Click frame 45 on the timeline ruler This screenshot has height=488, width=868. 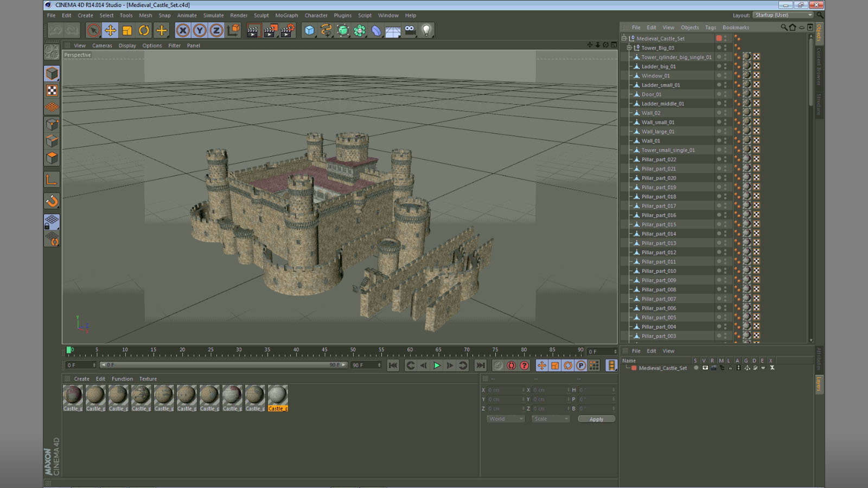(x=324, y=350)
